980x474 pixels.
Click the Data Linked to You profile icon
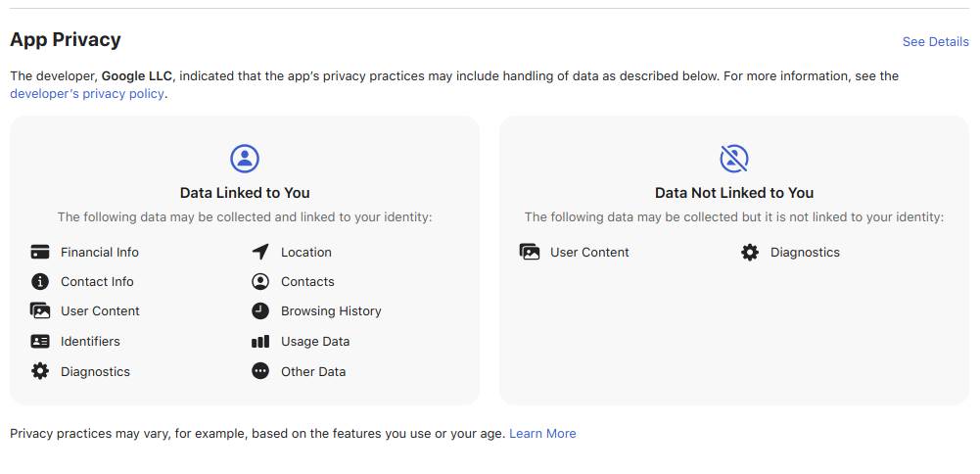245,158
